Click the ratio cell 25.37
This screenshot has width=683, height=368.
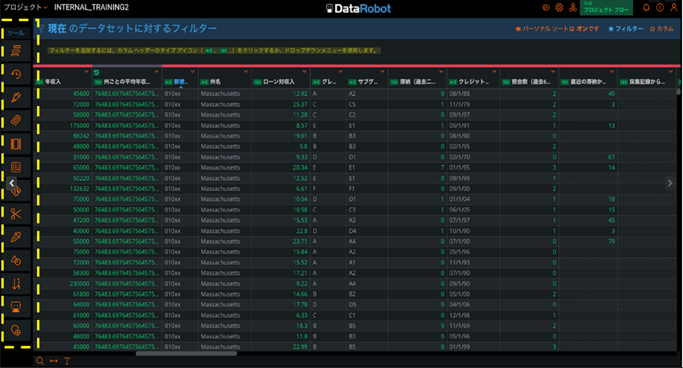300,105
